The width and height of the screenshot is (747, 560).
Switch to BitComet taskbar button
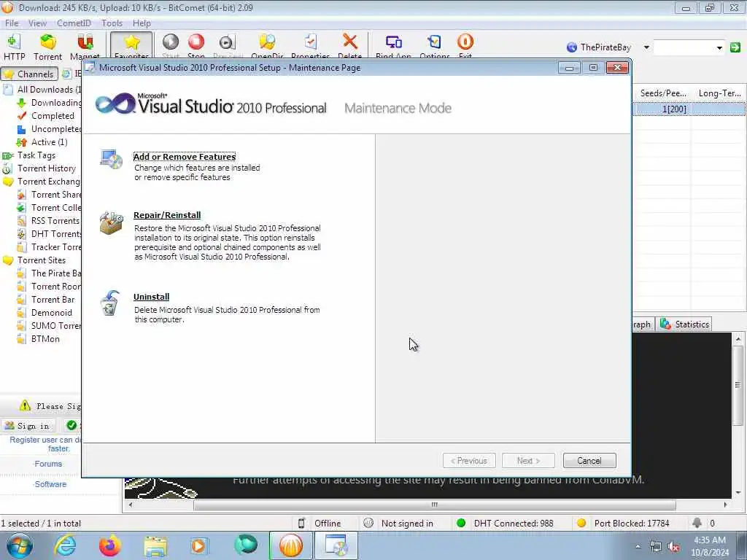pos(291,545)
